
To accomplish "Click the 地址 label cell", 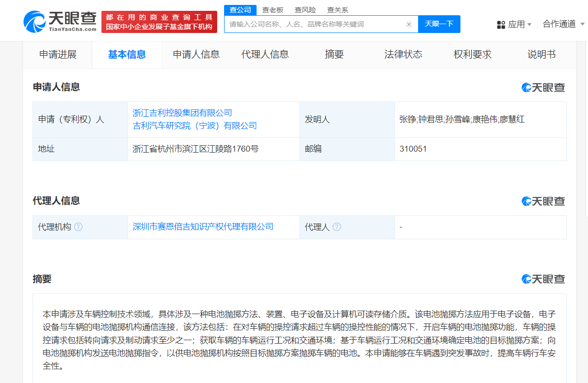I will pyautogui.click(x=80, y=149).
